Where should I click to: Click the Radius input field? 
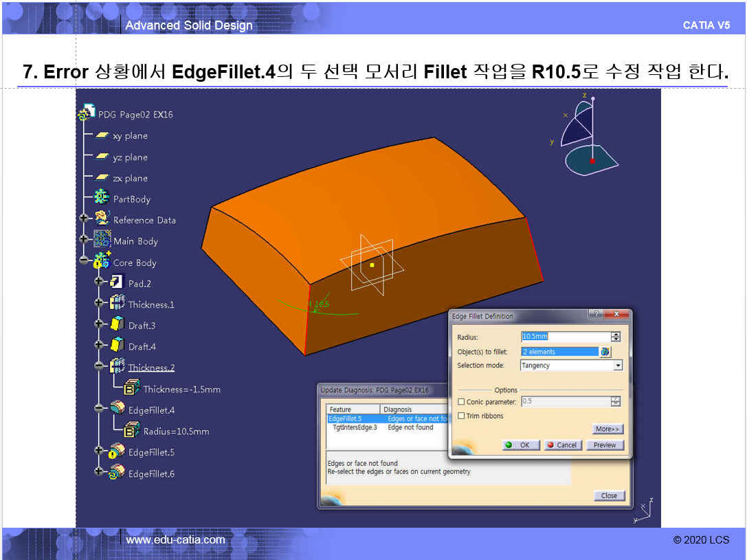pyautogui.click(x=565, y=337)
